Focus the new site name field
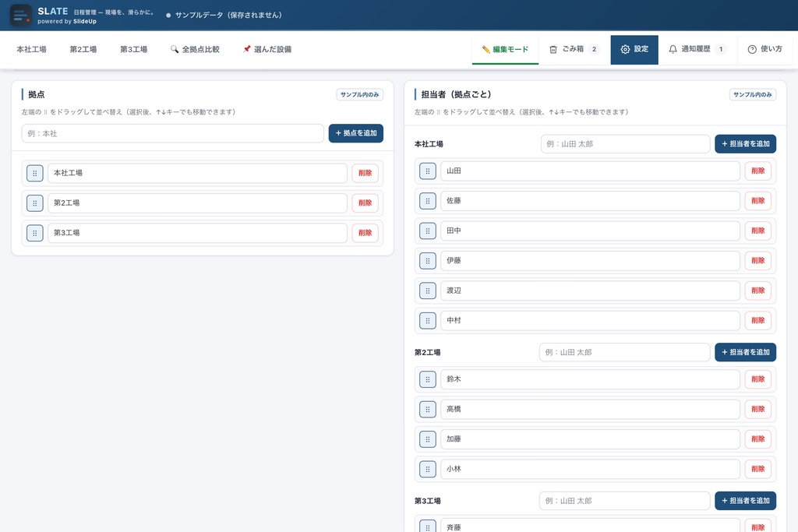This screenshot has width=798, height=532. 172,133
